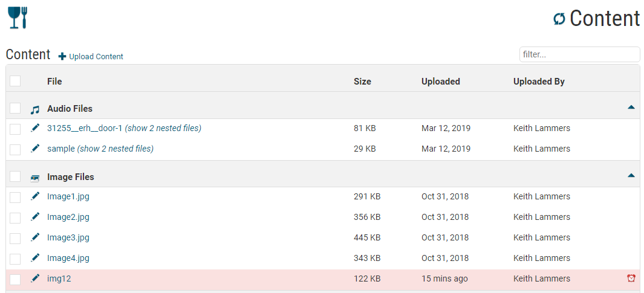
Task: Tick the checkbox for Image2.jpg
Action: [x=15, y=217]
